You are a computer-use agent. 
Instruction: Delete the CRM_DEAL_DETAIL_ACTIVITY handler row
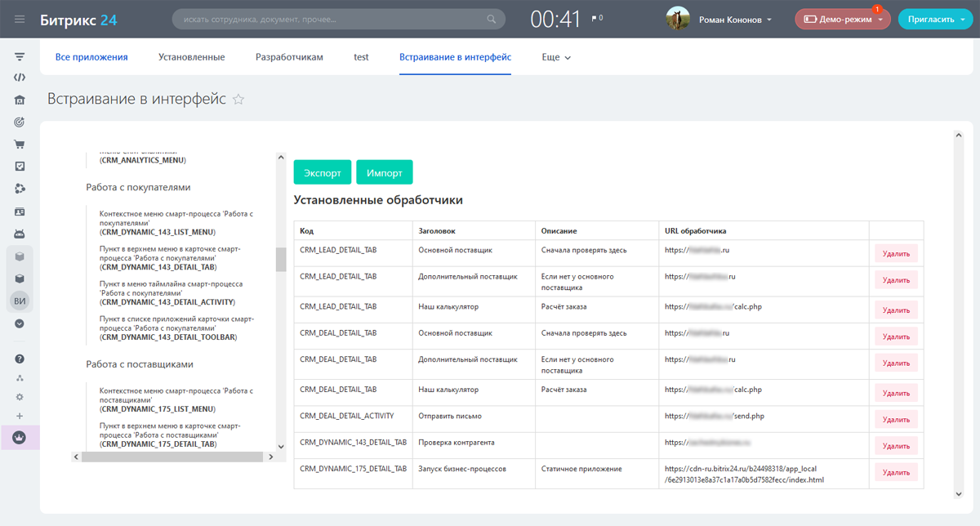[x=896, y=419]
